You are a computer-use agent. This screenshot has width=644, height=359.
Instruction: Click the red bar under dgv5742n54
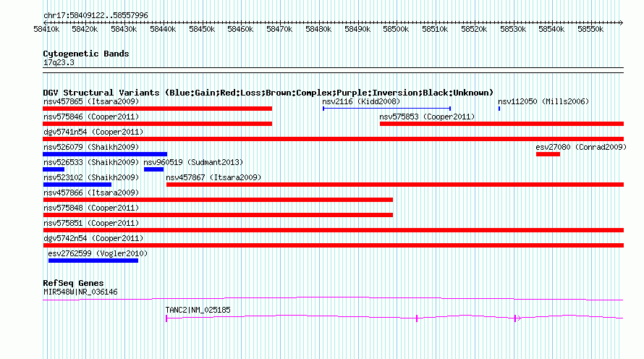point(333,245)
